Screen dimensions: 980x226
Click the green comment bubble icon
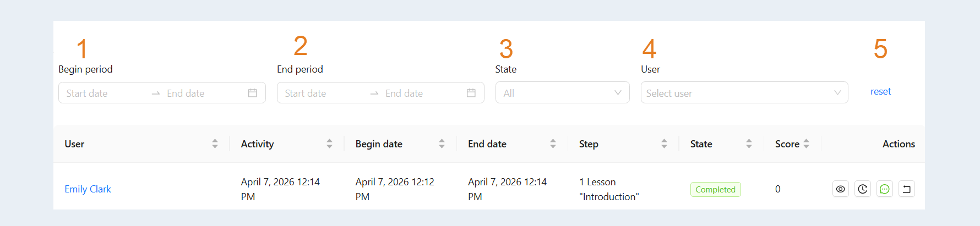click(884, 189)
